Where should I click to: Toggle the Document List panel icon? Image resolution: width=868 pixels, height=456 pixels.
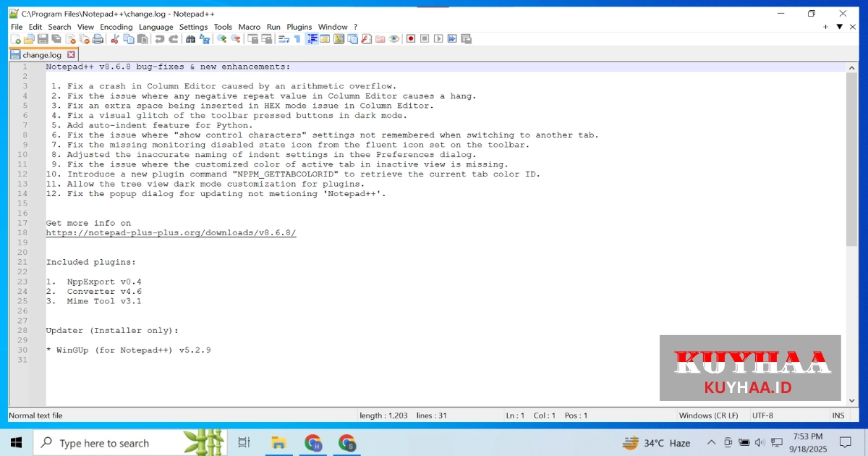pyautogui.click(x=352, y=39)
